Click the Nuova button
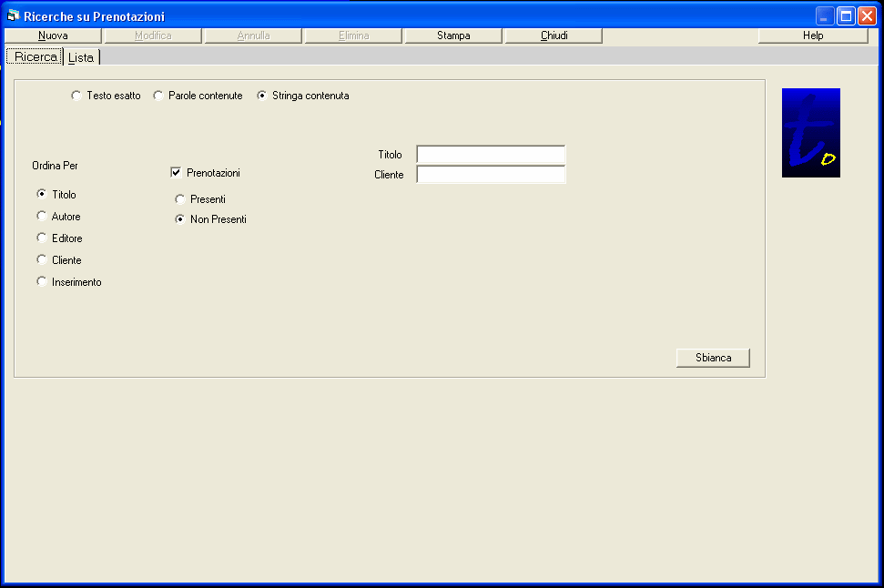 pos(53,35)
